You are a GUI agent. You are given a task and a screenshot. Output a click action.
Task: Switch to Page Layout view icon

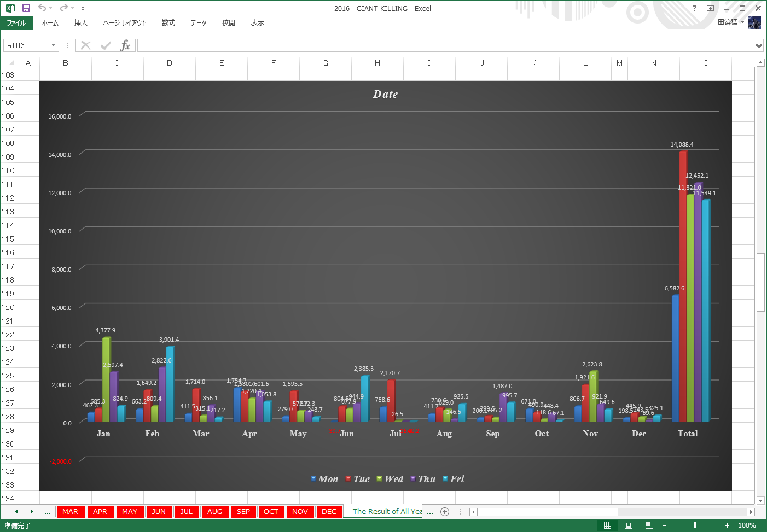point(629,525)
